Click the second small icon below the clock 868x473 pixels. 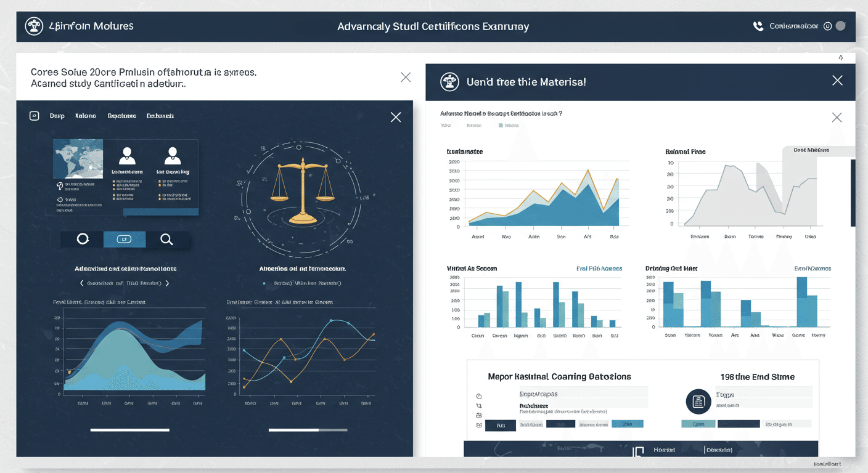pyautogui.click(x=479, y=406)
